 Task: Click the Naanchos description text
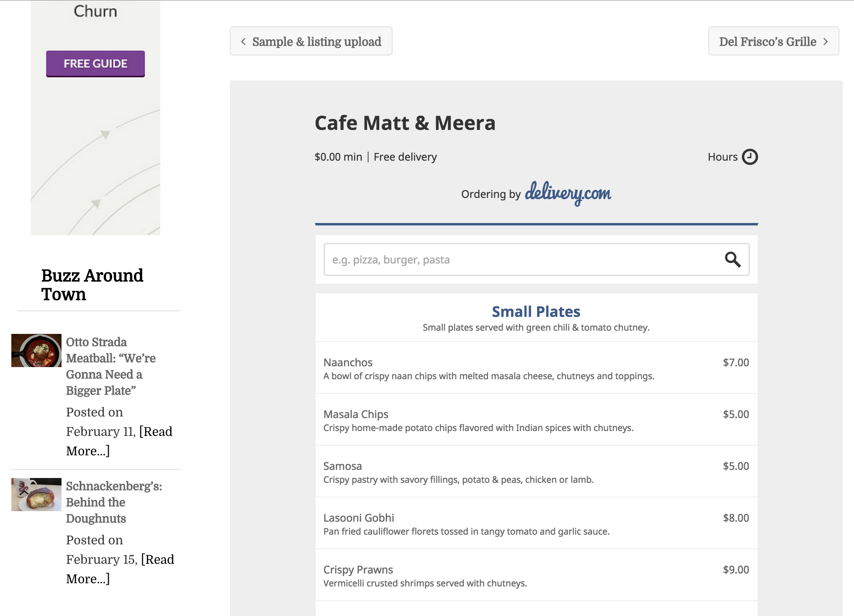(x=489, y=376)
